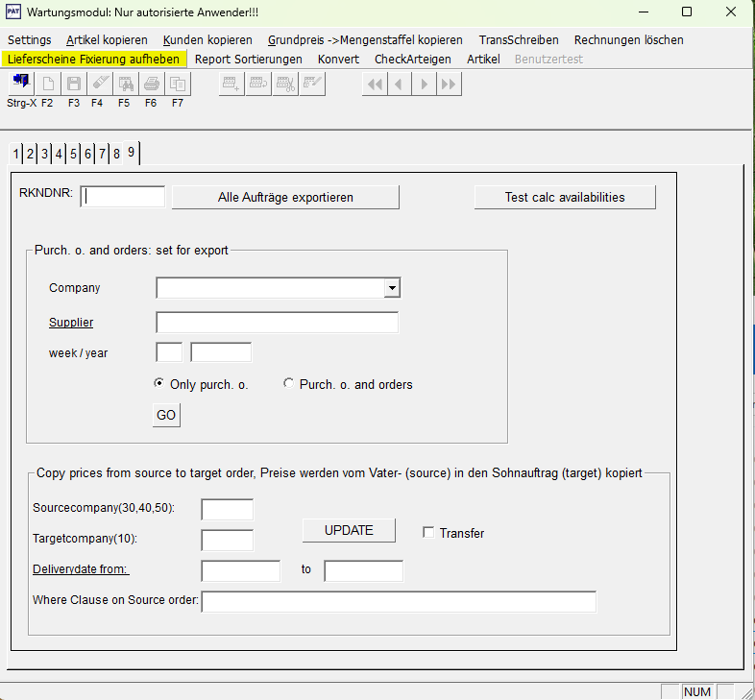
Task: Click the printer icon (F6)
Action: 151,84
